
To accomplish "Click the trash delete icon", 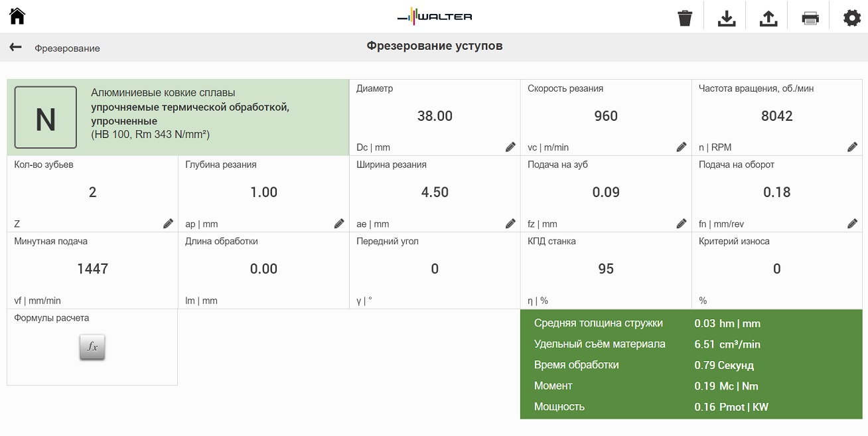I will point(685,18).
